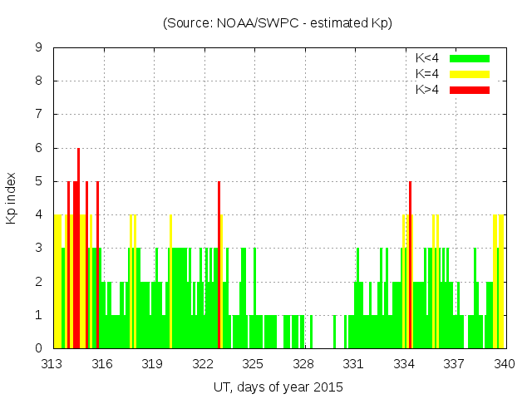Viewport: 532px width, 399px height.
Task: Select the K>4 legend label text
Action: (427, 89)
